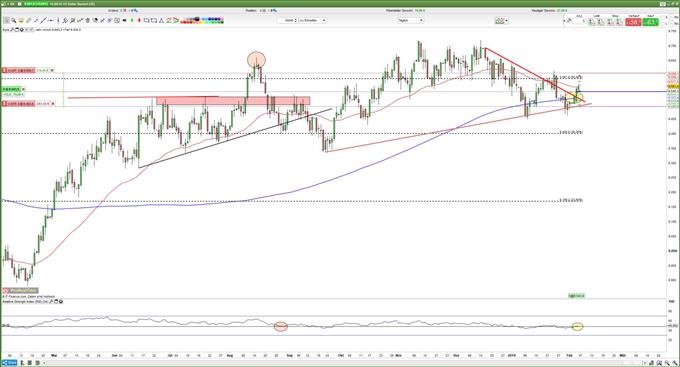Image resolution: width=680 pixels, height=367 pixels.
Task: Select the second rectangle drawing tool
Action: point(154,20)
